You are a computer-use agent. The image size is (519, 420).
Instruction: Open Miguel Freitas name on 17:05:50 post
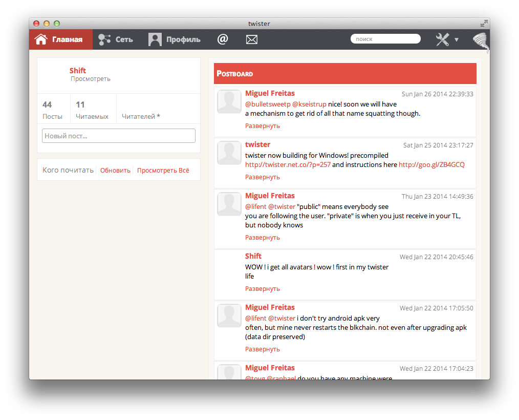(x=270, y=307)
